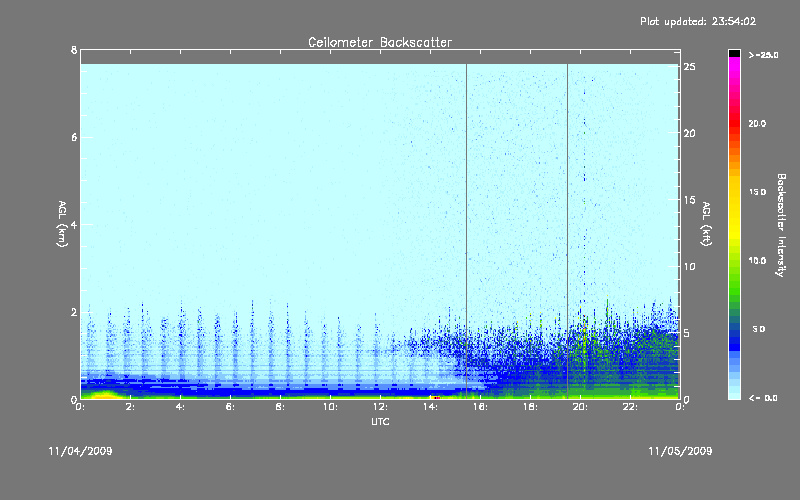Click the "AGL (kft)" right axis label
800x500 pixels.
click(706, 224)
